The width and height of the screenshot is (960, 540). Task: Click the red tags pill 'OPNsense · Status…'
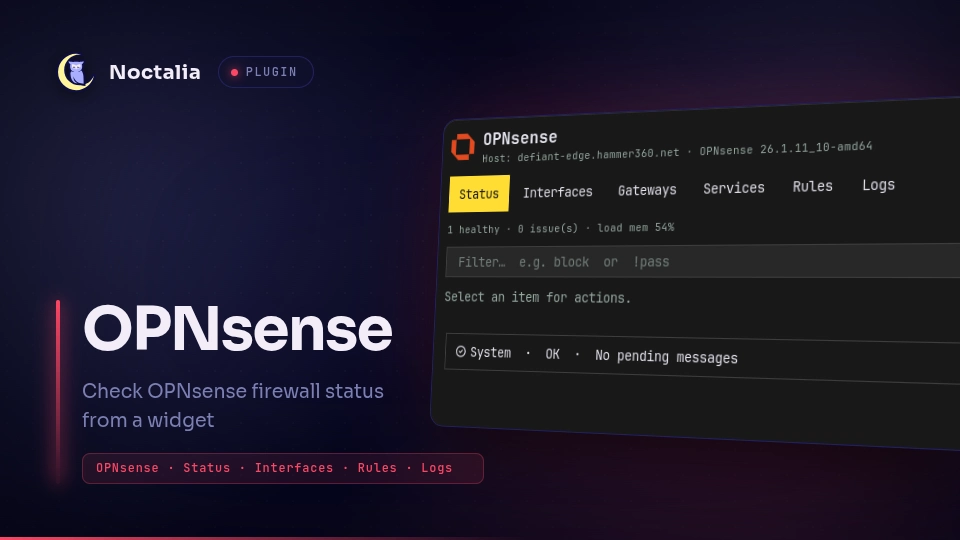click(283, 468)
